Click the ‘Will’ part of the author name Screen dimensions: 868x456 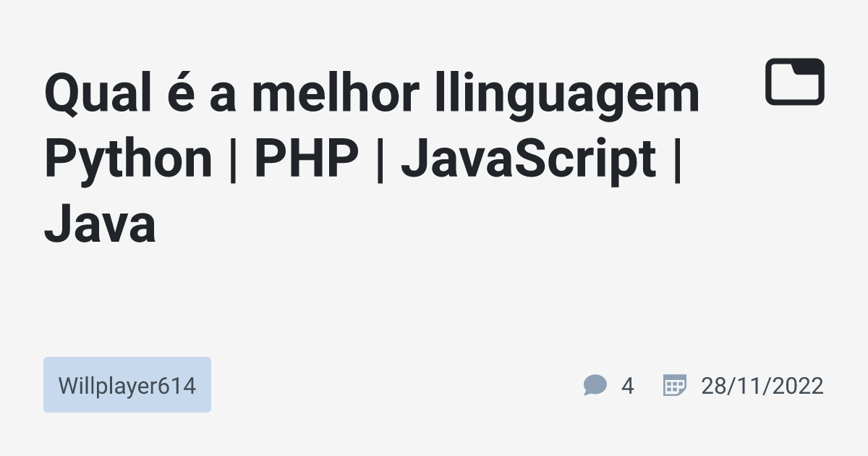tap(73, 386)
